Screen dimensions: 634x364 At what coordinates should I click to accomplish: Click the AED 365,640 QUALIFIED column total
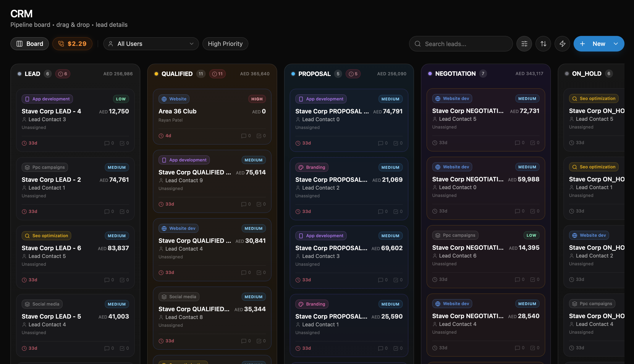coord(255,74)
